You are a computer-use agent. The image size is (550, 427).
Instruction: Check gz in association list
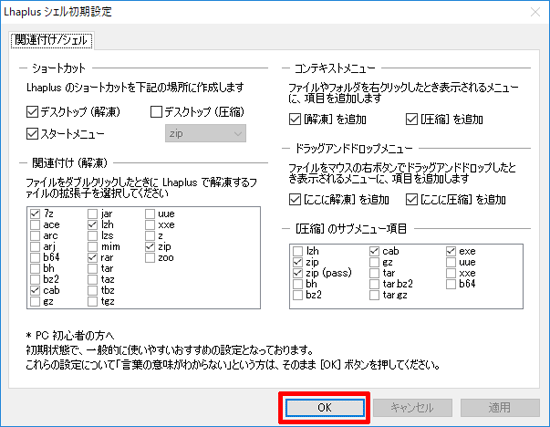35,301
